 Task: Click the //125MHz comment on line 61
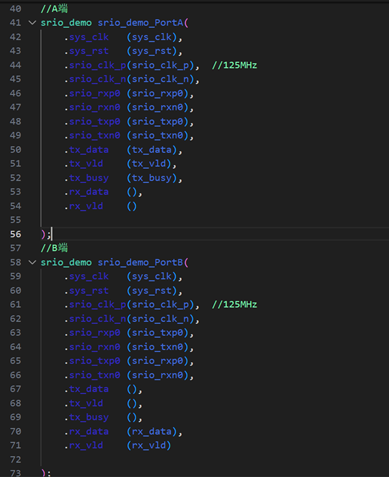234,304
